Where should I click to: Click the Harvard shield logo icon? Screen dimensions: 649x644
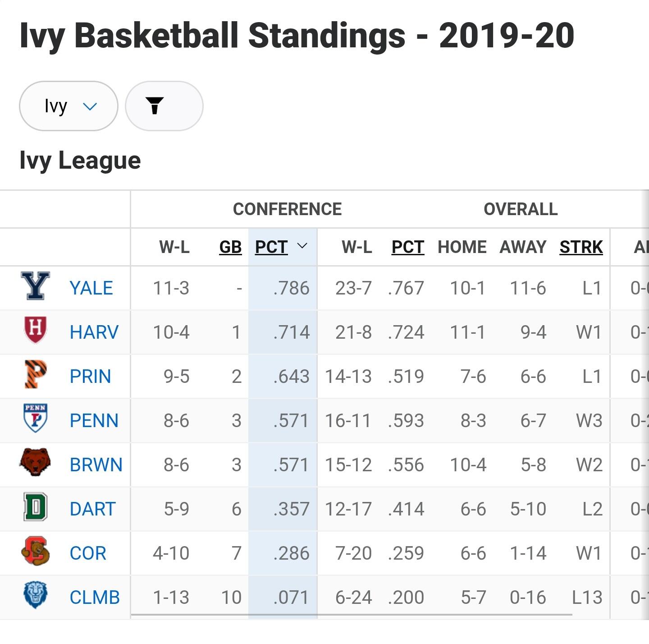click(x=35, y=331)
